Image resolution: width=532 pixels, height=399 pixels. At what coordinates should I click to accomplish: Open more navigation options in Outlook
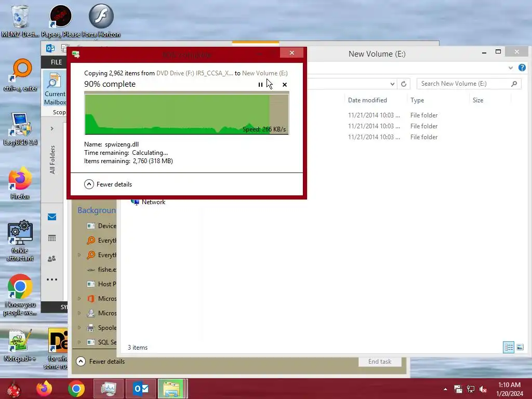(52, 280)
